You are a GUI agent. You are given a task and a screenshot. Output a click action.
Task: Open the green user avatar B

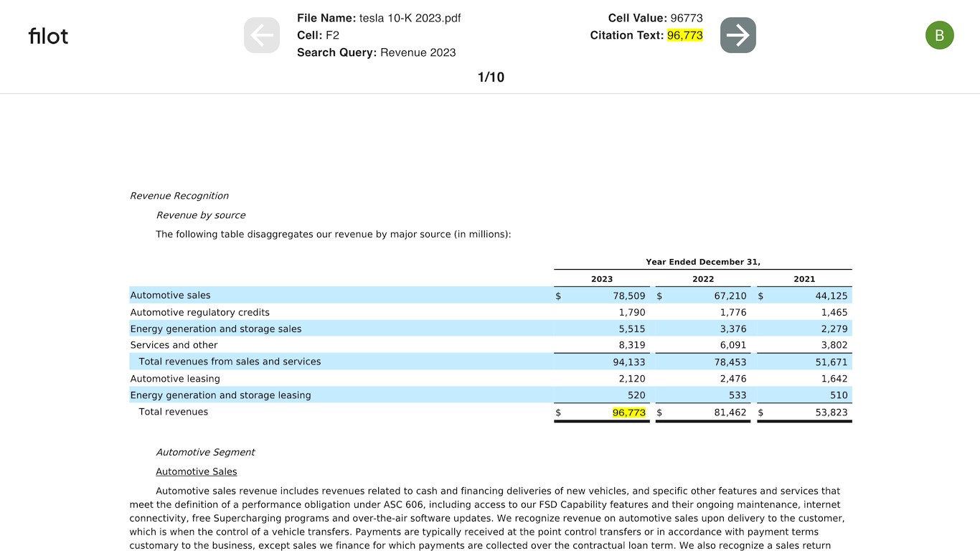click(x=939, y=35)
